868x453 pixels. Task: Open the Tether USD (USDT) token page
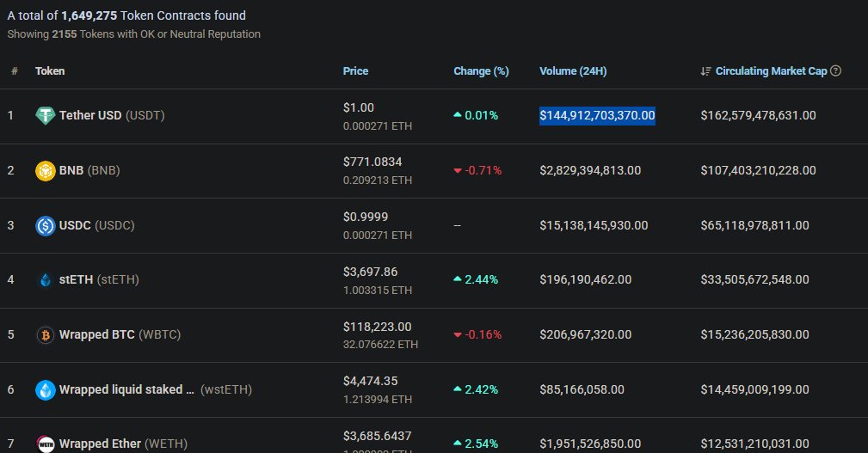point(112,115)
